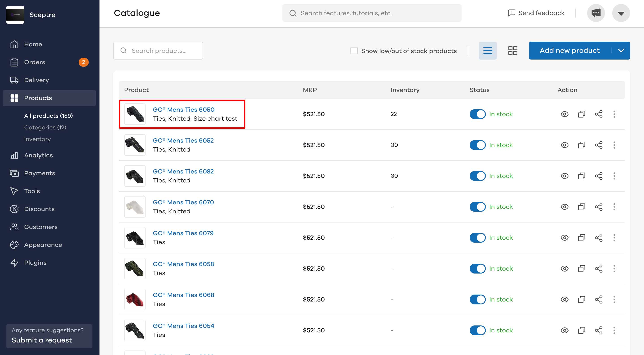Preview GC Mens Ties 6079 with eye icon
644x355 pixels.
pyautogui.click(x=564, y=238)
